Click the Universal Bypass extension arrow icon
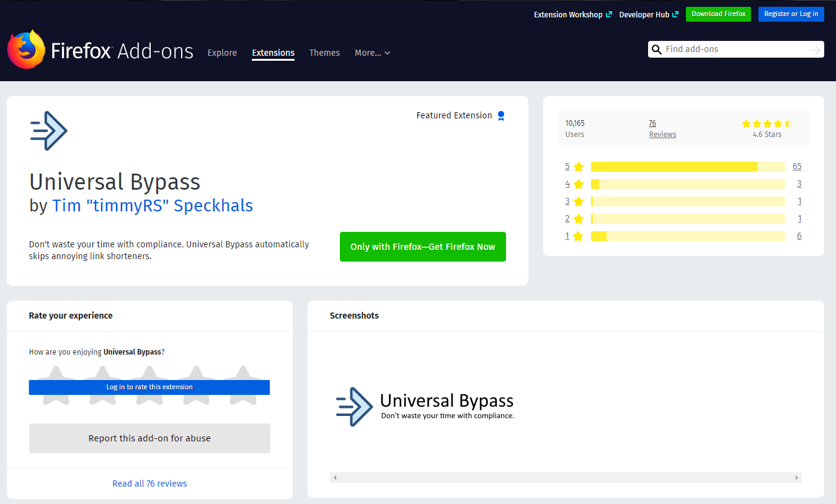 [48, 131]
